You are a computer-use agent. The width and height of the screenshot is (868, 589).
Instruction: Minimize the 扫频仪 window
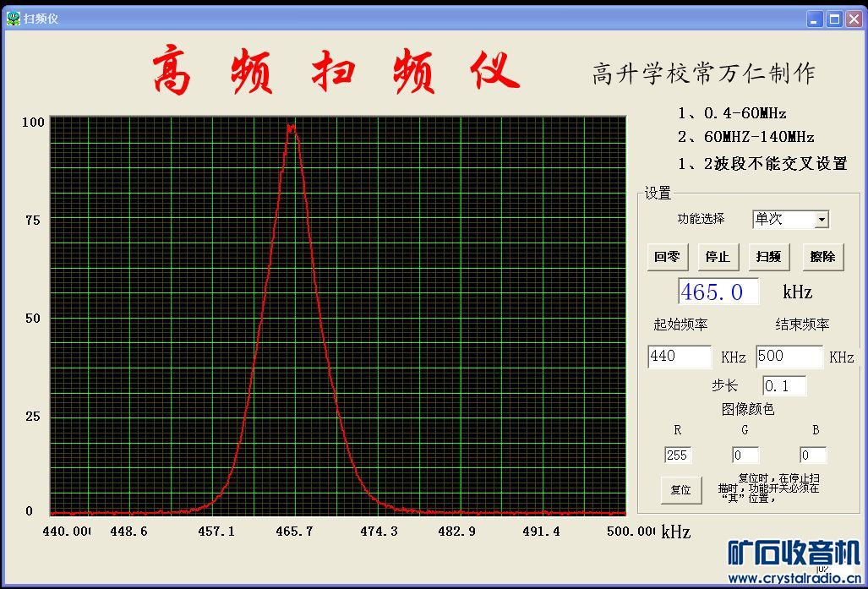(x=814, y=19)
